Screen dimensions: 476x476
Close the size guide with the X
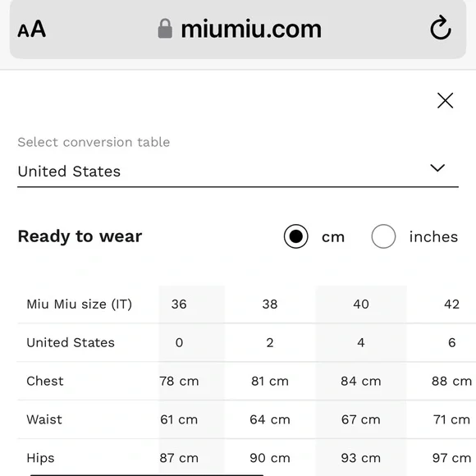pos(445,100)
